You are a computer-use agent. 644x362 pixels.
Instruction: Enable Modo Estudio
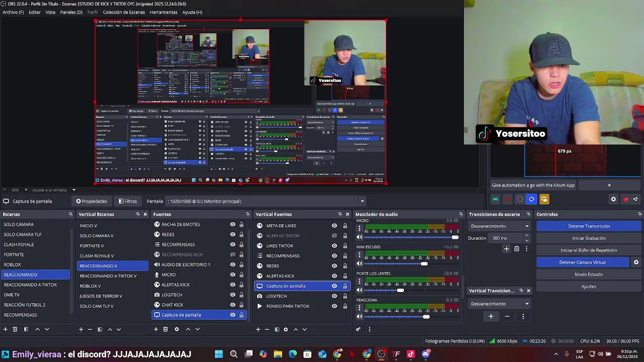pos(589,275)
